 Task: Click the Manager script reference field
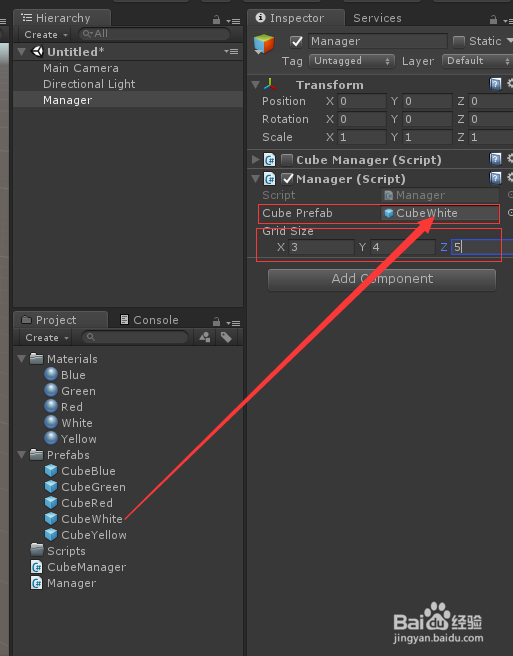click(440, 195)
